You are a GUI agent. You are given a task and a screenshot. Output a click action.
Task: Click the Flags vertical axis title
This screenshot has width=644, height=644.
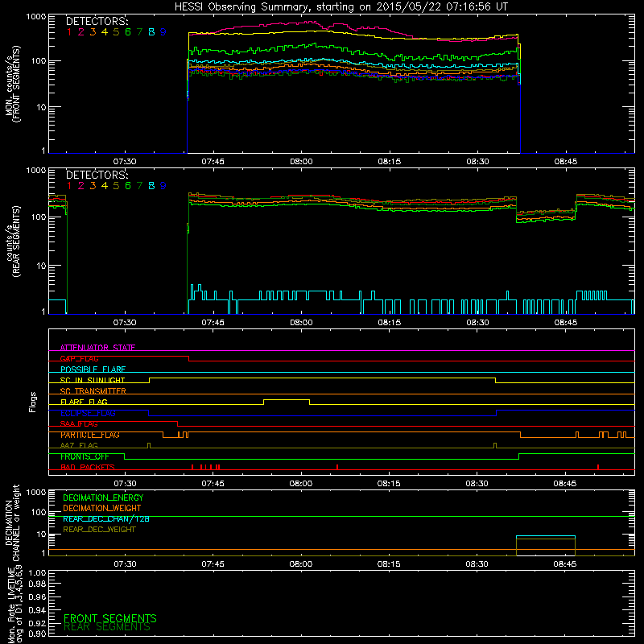coord(33,402)
